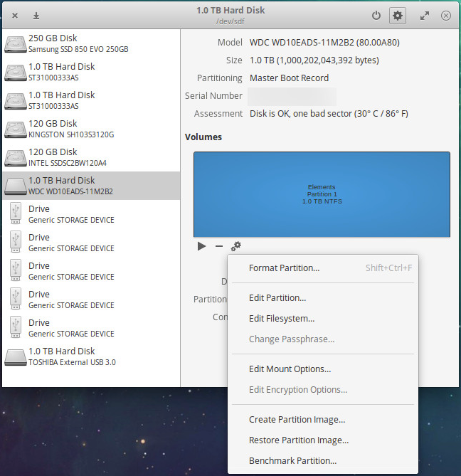Image resolution: width=461 pixels, height=476 pixels.
Task: Select the first 1.0 TB ST31000333AS hard disk
Action: 91,73
